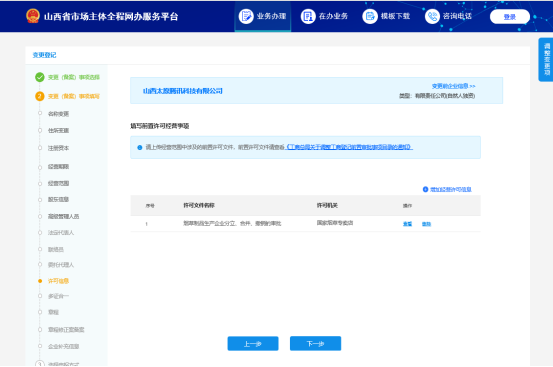553x367 pixels.
Task: Select 股东信息 in the sidebar
Action: coord(59,200)
